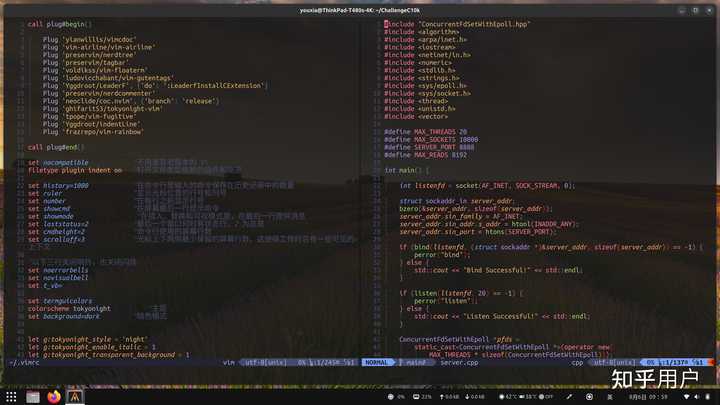Click the memory usage 22% indicator

point(422,397)
